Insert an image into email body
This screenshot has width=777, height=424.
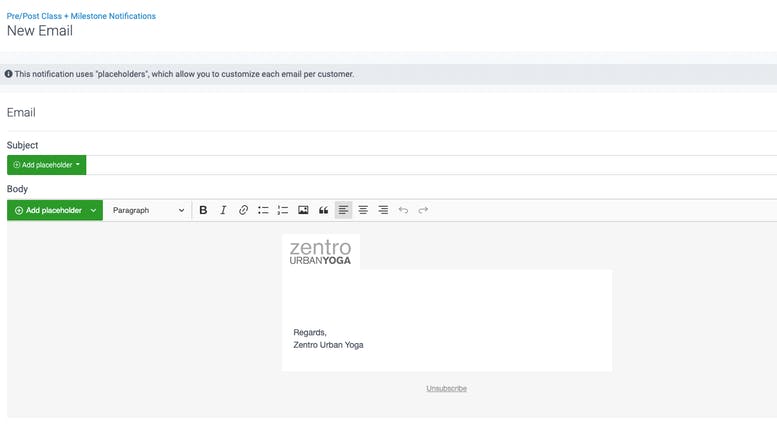pyautogui.click(x=303, y=210)
